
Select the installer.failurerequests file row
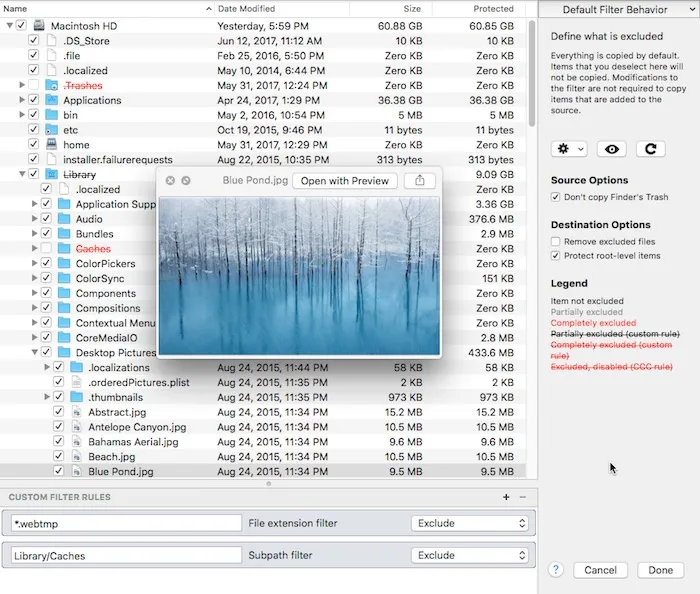click(263, 159)
